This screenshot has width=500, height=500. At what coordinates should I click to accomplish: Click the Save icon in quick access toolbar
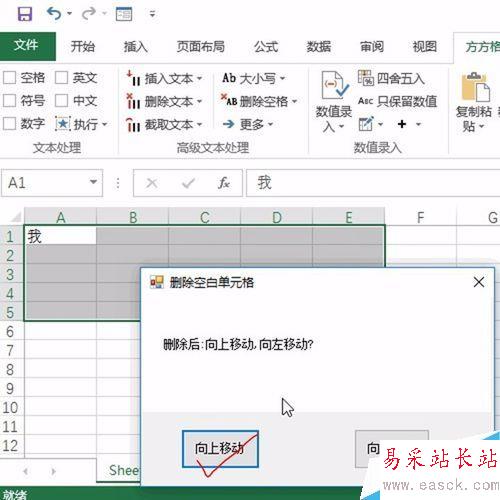tap(25, 14)
